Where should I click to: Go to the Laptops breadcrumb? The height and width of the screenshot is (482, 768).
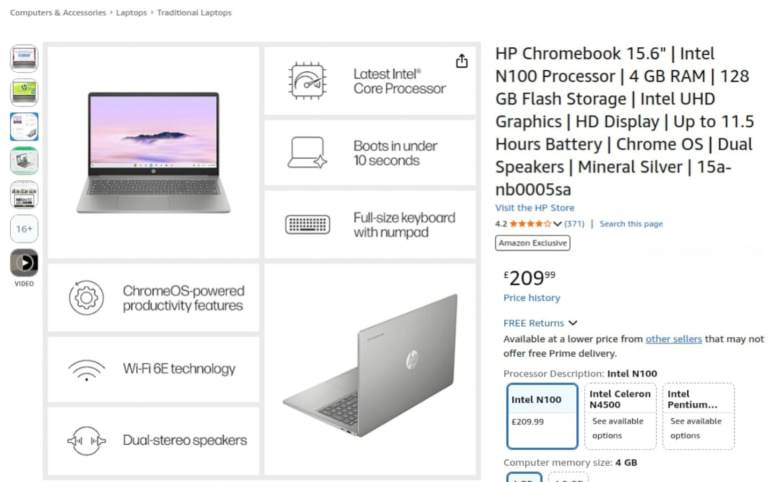coord(131,13)
